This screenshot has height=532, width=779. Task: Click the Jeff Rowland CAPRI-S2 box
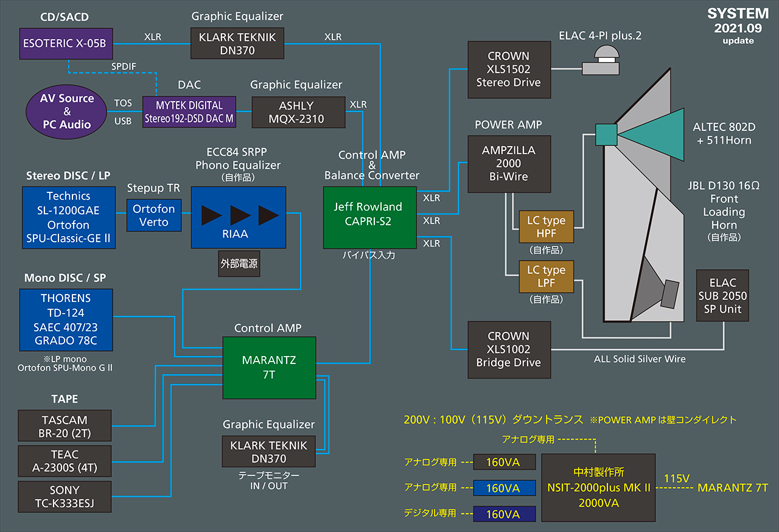point(370,217)
